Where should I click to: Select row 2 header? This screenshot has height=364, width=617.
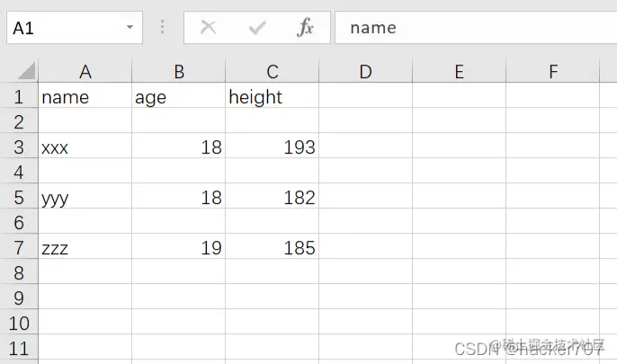click(x=19, y=122)
